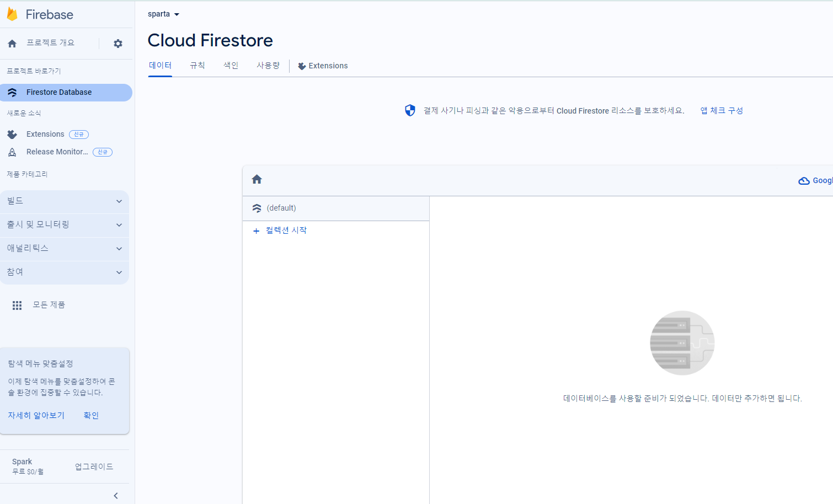Image resolution: width=833 pixels, height=504 pixels.
Task: Click the (default) database icon
Action: pos(257,208)
